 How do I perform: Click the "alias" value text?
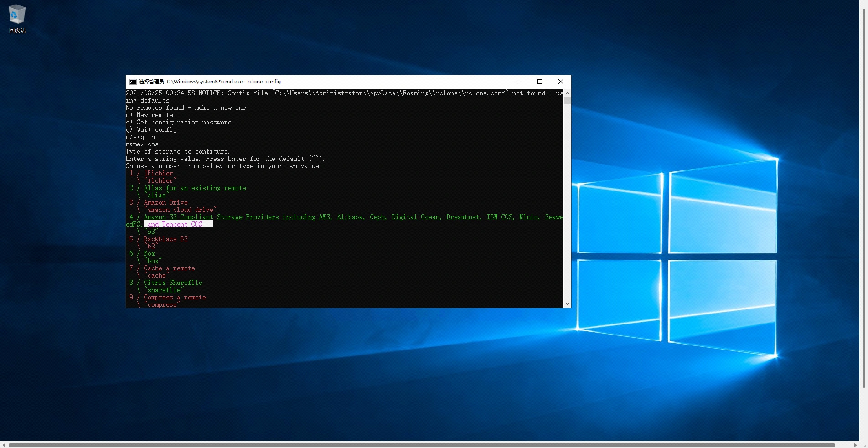click(x=157, y=195)
